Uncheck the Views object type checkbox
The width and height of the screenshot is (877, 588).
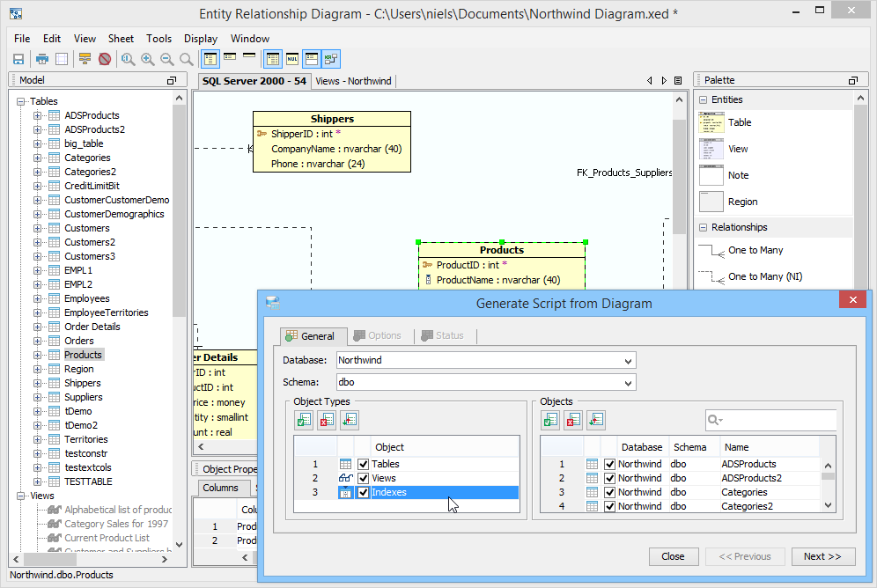(363, 478)
